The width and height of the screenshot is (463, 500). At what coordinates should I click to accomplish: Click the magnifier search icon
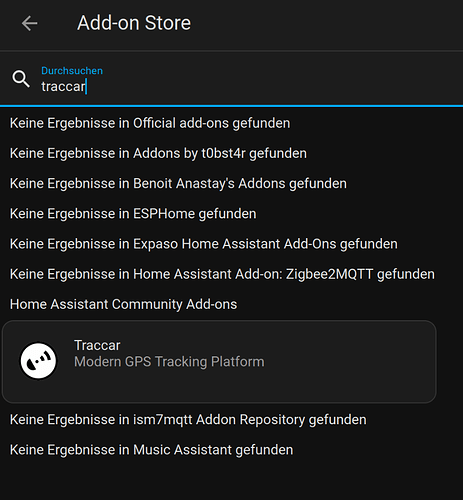pyautogui.click(x=21, y=79)
